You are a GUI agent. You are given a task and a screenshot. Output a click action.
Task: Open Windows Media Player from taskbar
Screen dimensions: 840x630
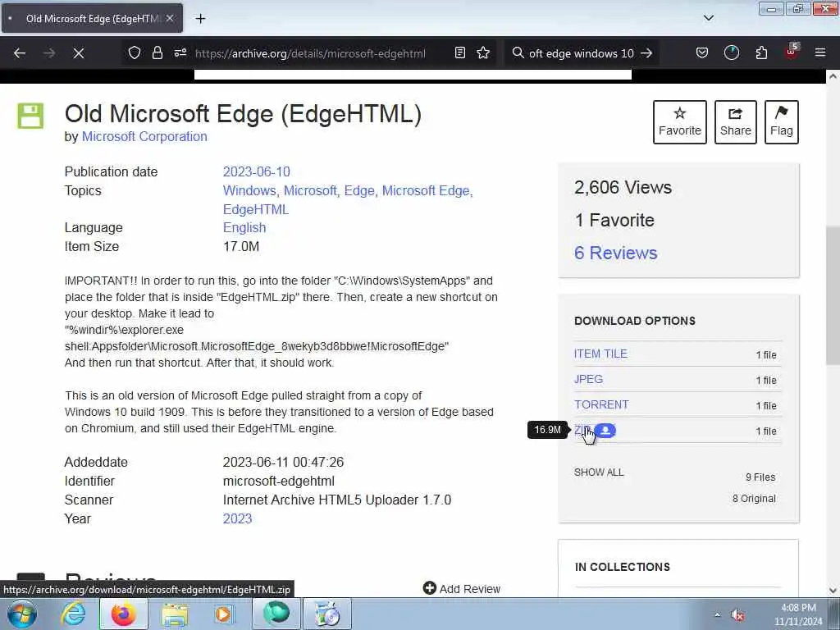click(x=224, y=614)
